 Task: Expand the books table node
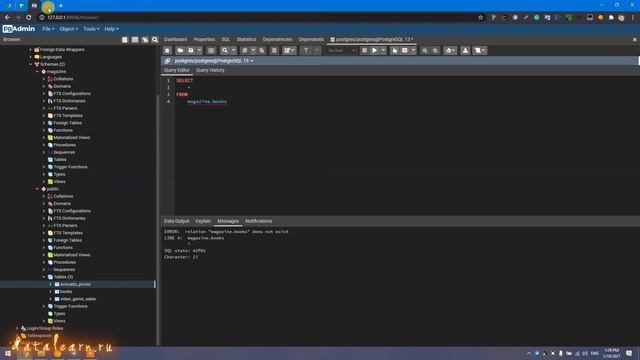[x=50, y=292]
